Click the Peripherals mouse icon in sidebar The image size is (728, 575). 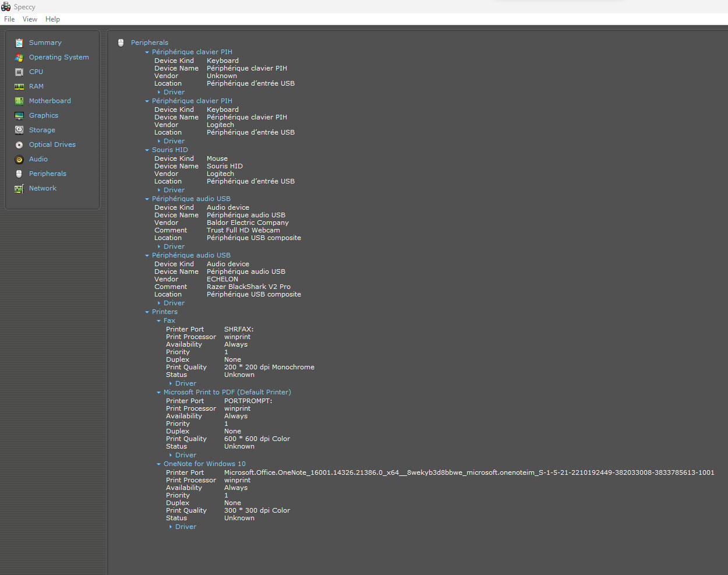click(x=19, y=174)
